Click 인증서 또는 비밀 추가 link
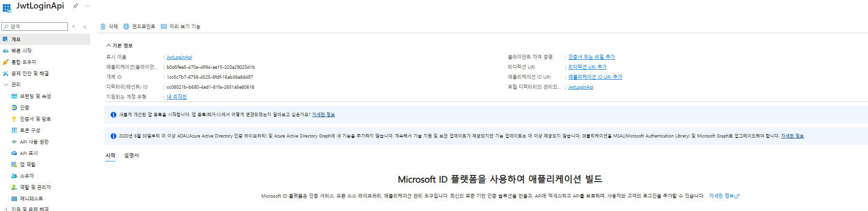868x211 pixels. point(592,57)
